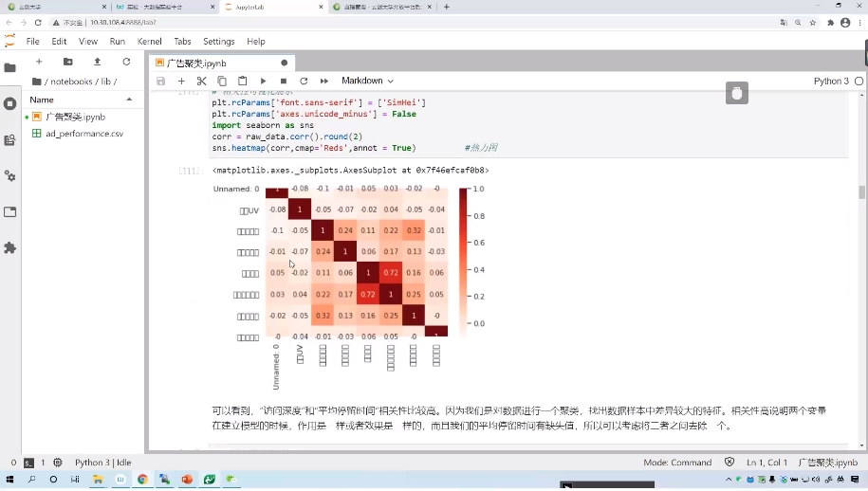This screenshot has height=491, width=868.
Task: Open ad_performance.csv in file browser
Action: point(83,134)
